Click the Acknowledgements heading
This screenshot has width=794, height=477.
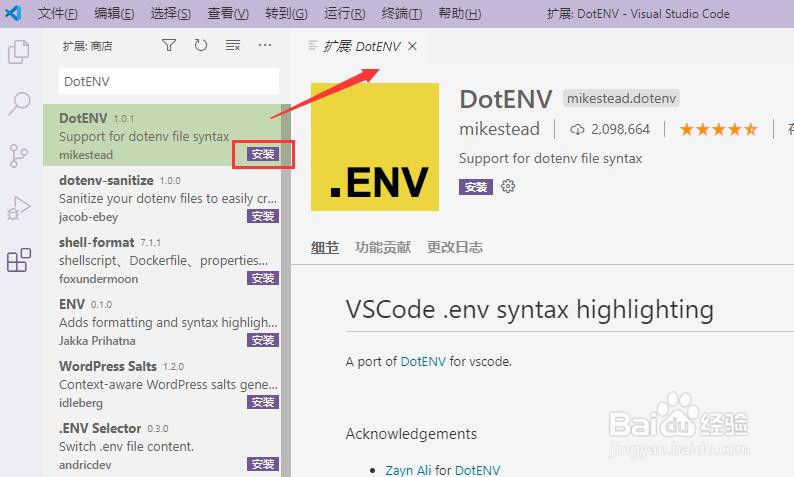(x=411, y=434)
